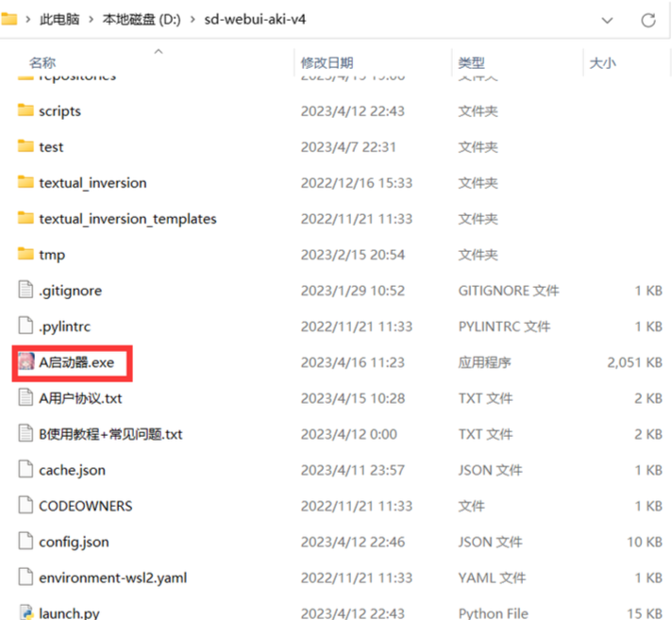
Task: Select the scripts folder name
Action: [59, 111]
